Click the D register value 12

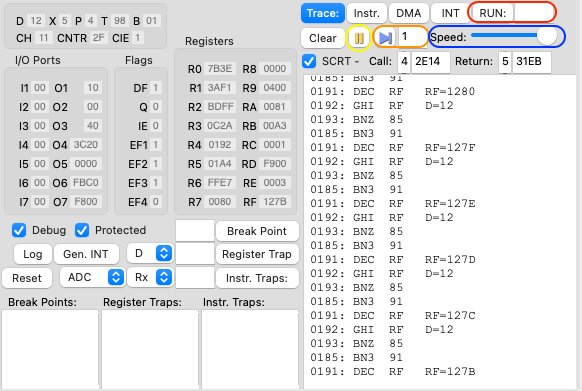pos(36,20)
